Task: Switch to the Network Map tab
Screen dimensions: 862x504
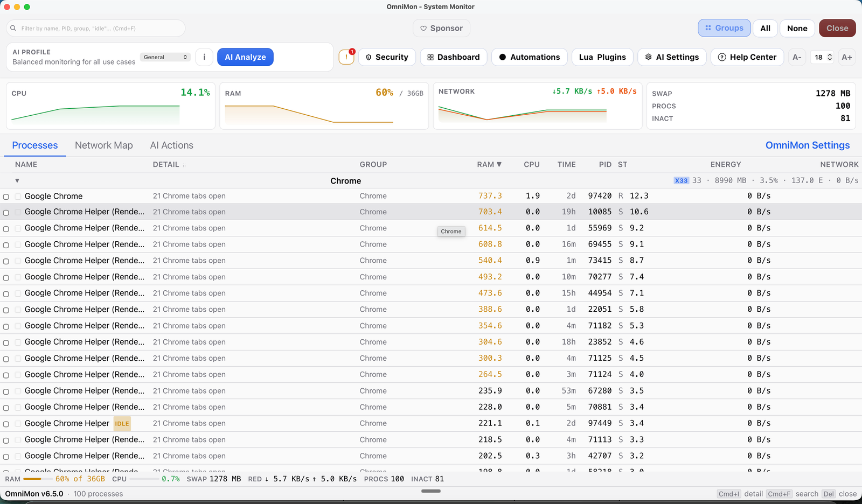Action: tap(103, 145)
